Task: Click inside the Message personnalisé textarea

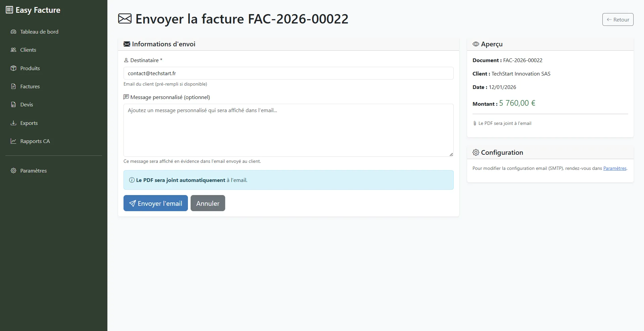Action: 288,130
